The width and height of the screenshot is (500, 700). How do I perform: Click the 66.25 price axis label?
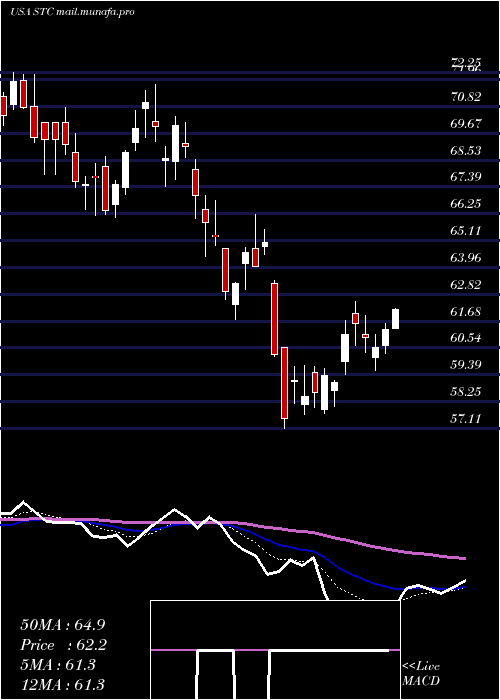click(x=466, y=204)
